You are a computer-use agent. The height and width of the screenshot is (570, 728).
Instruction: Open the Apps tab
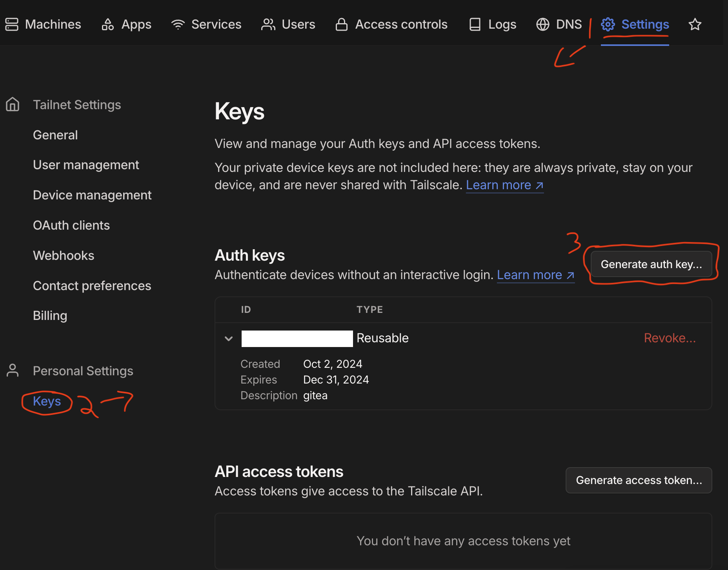[126, 24]
